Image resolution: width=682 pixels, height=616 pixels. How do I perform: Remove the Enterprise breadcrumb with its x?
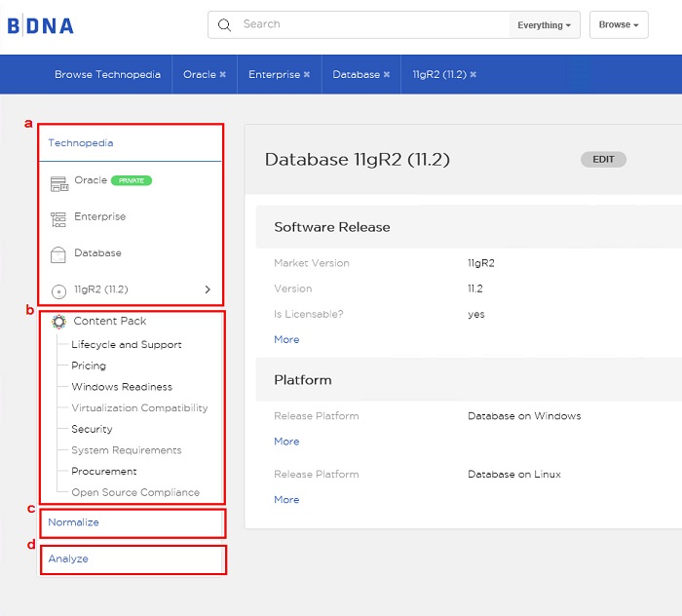point(307,74)
